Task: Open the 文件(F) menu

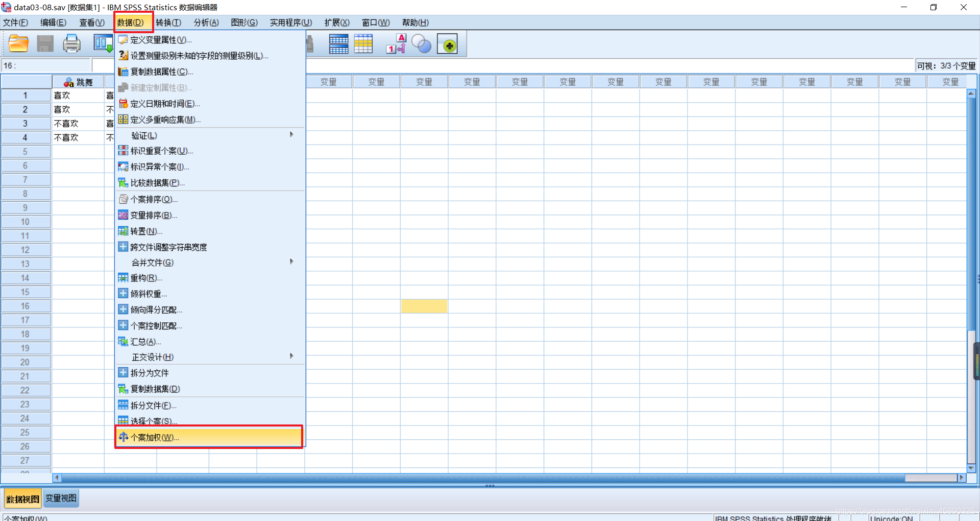Action: click(x=16, y=22)
